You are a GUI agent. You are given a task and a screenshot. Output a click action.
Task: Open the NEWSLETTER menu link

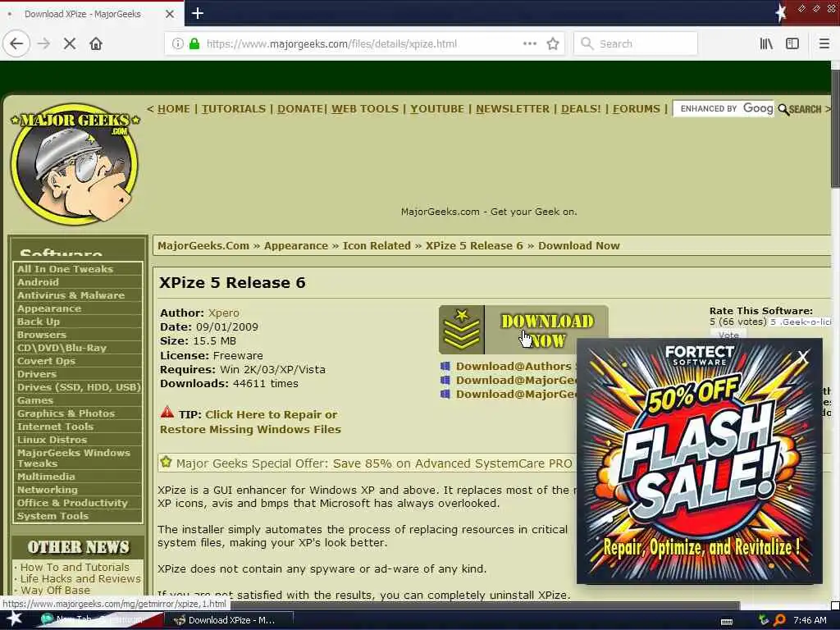click(513, 109)
